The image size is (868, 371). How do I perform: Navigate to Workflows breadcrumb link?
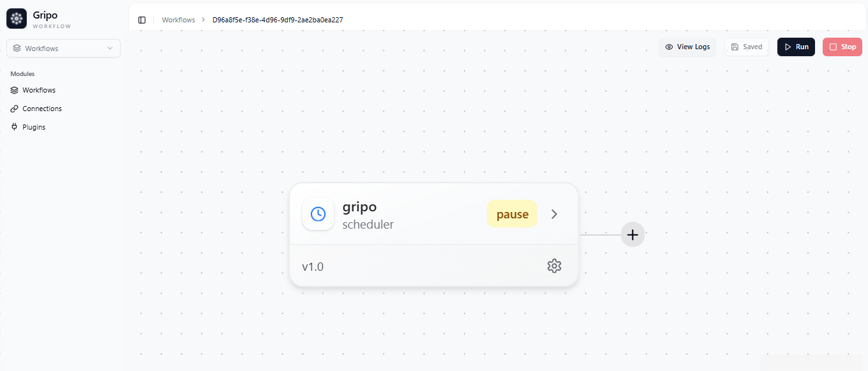[178, 20]
